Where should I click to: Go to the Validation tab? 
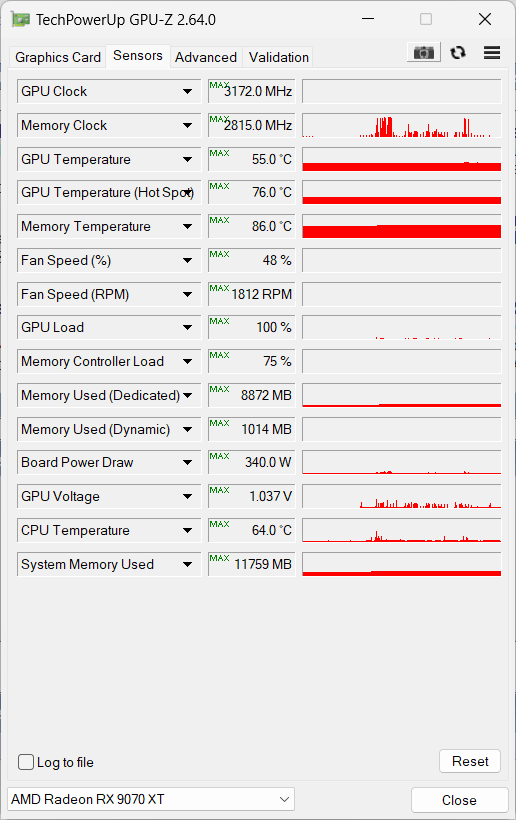(x=279, y=57)
